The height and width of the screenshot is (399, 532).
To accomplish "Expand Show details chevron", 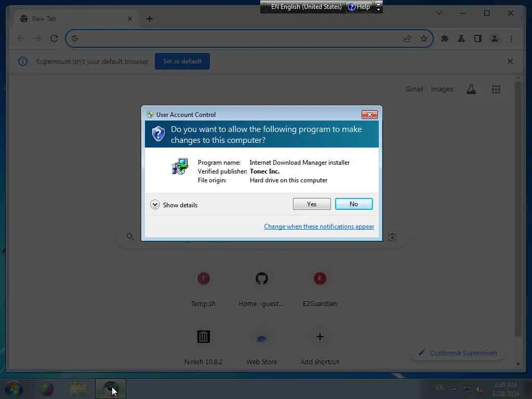I will pyautogui.click(x=155, y=205).
